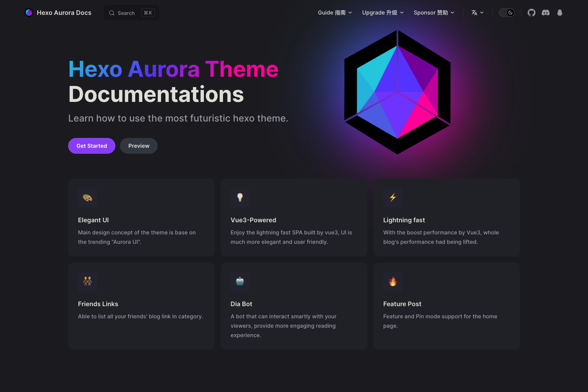This screenshot has width=588, height=392.
Task: Toggle the dark mode appearance switch
Action: pyautogui.click(x=507, y=13)
